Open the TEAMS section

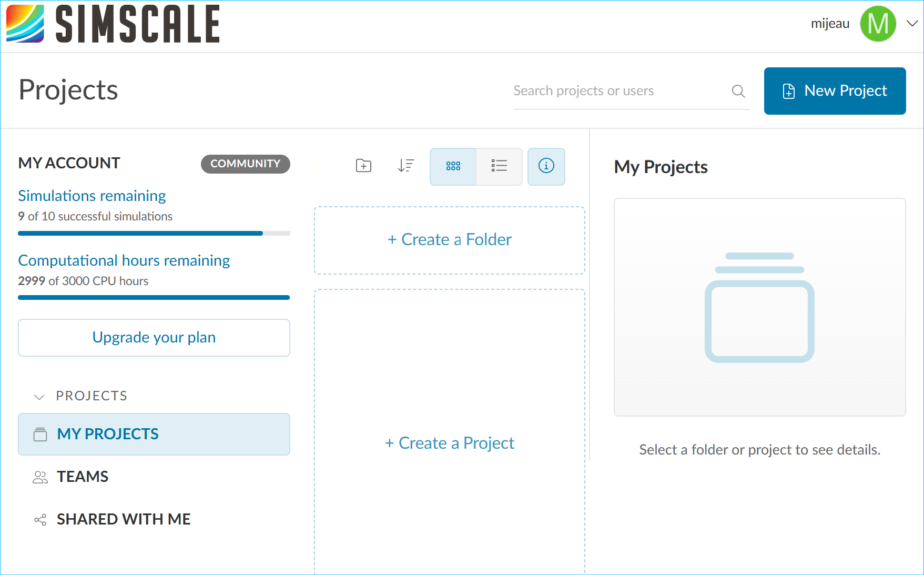[x=83, y=477]
